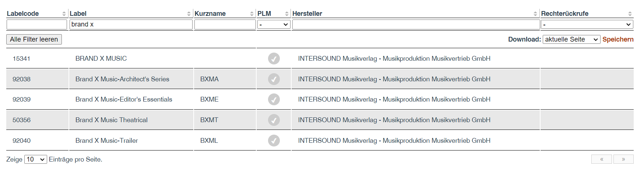Change entries per page dropdown
Image resolution: width=644 pixels, height=170 pixels.
[36, 159]
